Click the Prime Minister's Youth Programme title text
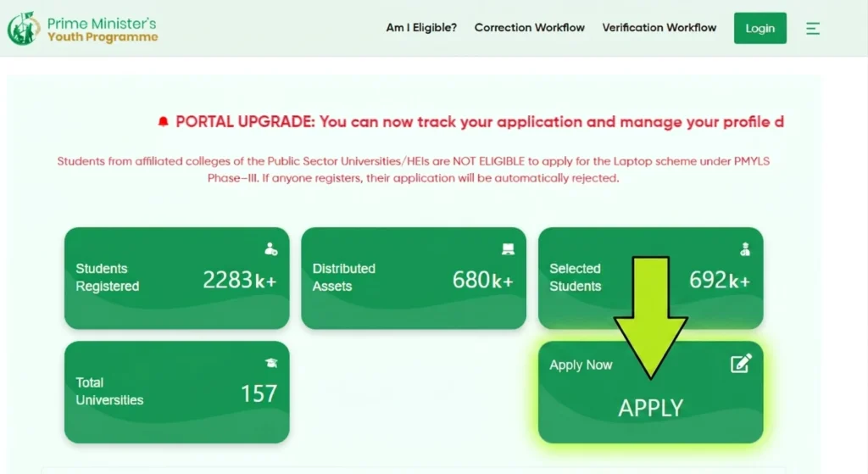This screenshot has width=868, height=474. coord(103,30)
